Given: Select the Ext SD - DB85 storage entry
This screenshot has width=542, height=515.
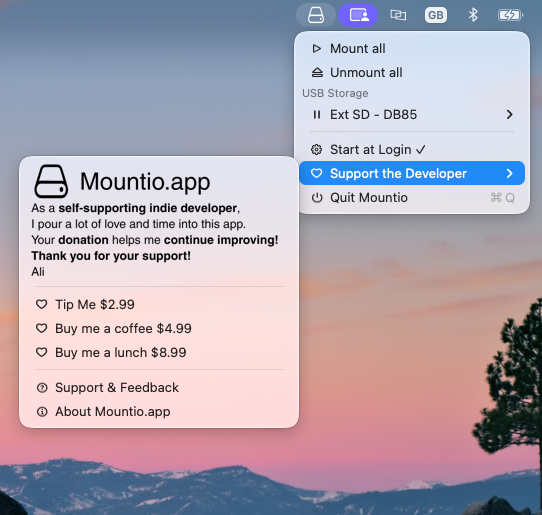Looking at the screenshot, I should pyautogui.click(x=412, y=114).
